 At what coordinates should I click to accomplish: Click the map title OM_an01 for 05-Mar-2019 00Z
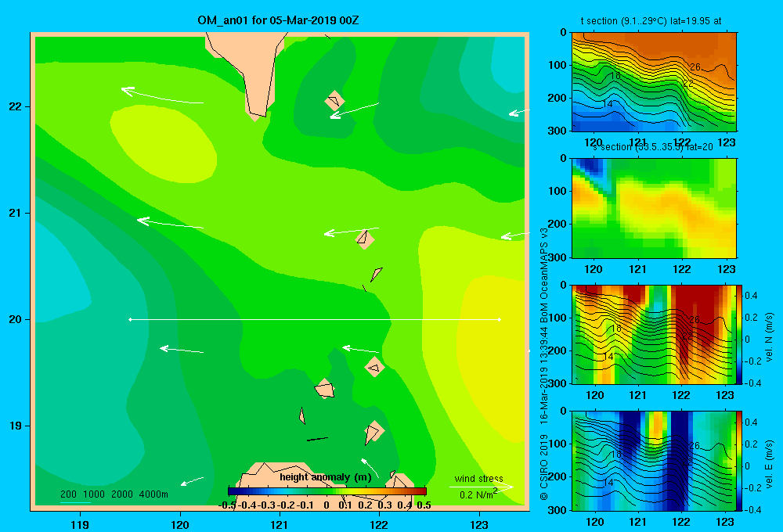(278, 20)
